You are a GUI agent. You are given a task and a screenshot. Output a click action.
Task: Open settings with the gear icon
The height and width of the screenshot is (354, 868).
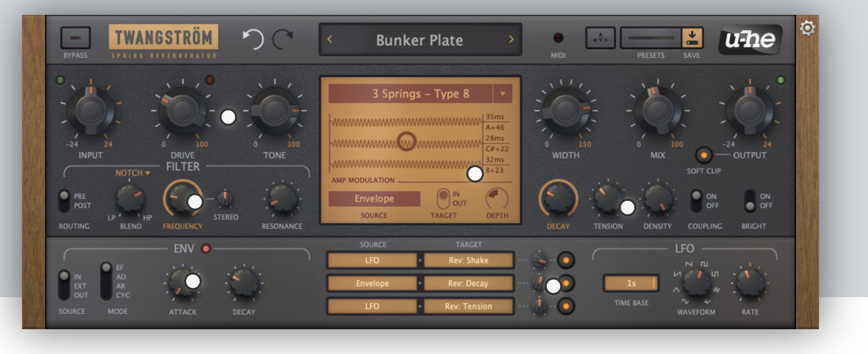[807, 28]
